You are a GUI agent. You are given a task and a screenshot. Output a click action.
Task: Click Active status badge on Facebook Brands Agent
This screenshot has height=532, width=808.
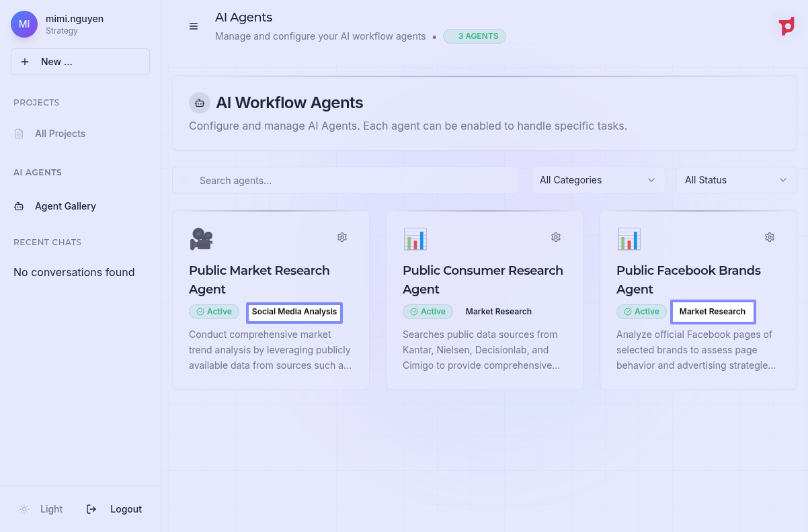click(641, 312)
